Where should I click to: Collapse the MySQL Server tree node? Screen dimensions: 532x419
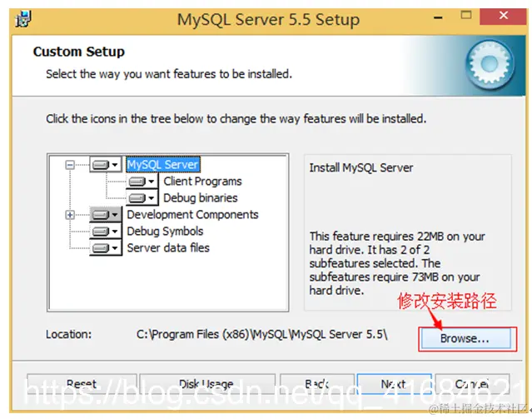70,165
